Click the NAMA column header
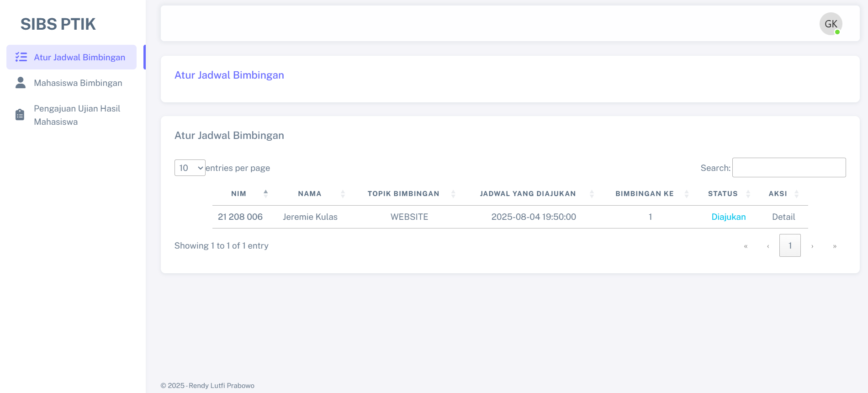 pos(310,194)
